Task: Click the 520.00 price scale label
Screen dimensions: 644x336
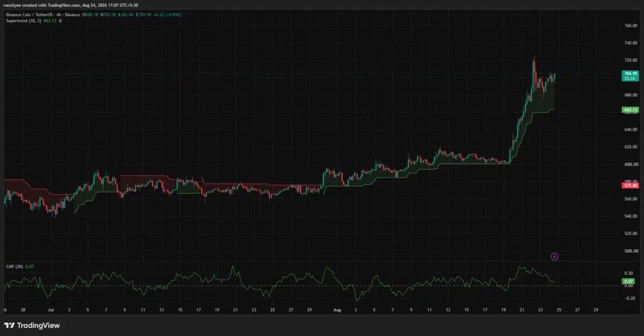Action: point(630,233)
